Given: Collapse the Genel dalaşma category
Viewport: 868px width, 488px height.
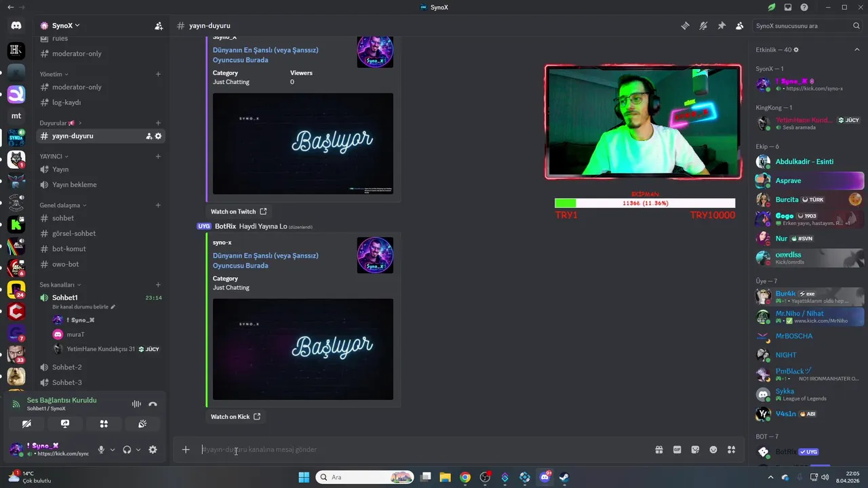Looking at the screenshot, I should 63,205.
